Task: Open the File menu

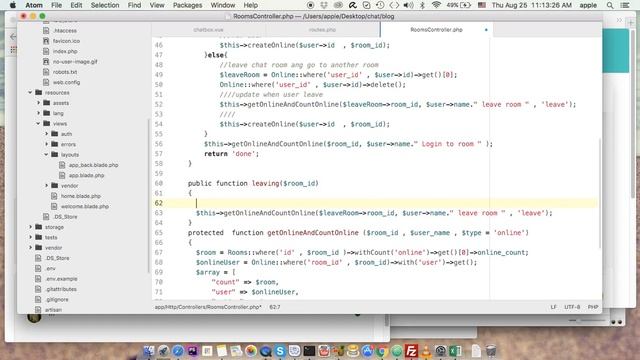Action: (56, 5)
